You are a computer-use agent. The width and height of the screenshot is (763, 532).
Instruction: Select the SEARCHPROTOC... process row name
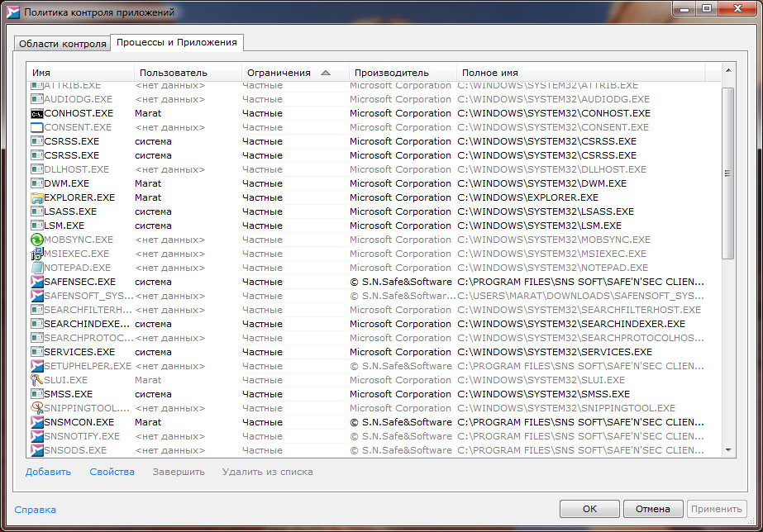point(88,338)
